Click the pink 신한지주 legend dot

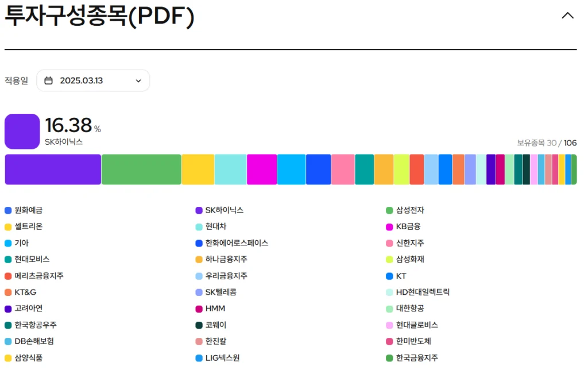[x=390, y=243]
